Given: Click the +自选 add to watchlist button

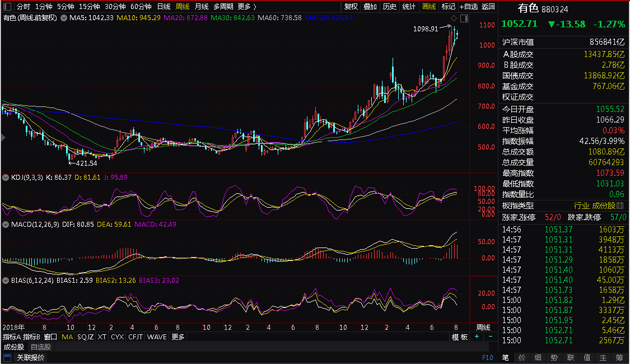Looking at the screenshot, I should click(468, 7).
